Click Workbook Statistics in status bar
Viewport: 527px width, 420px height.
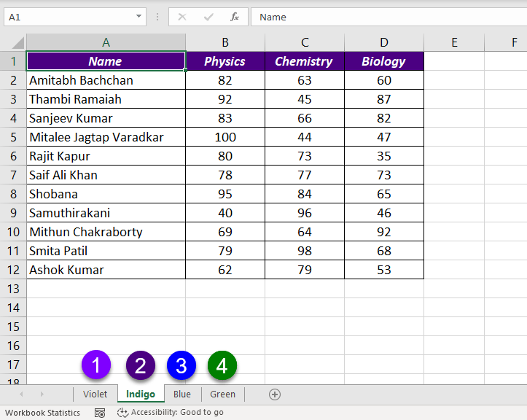pos(43,413)
